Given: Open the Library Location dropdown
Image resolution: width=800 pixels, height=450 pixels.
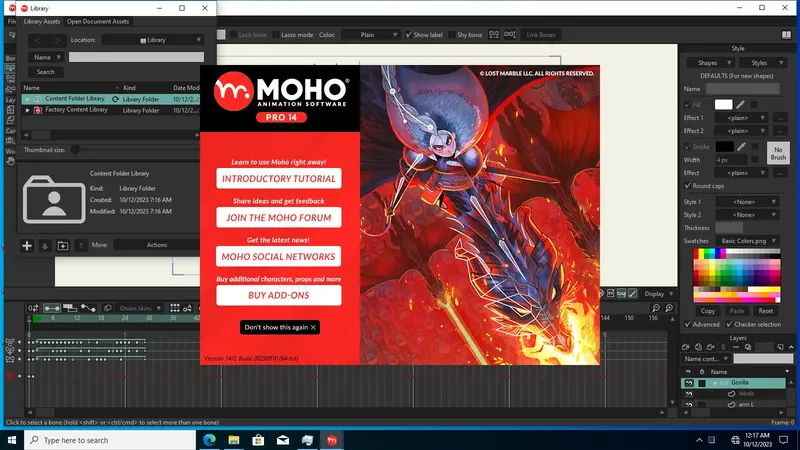Looking at the screenshot, I should pyautogui.click(x=152, y=40).
